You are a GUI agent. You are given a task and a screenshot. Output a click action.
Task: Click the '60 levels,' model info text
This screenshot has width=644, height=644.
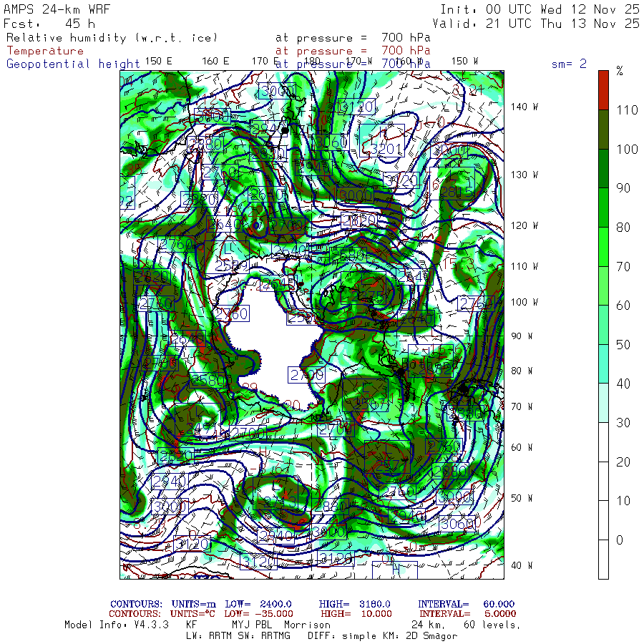pos(492,625)
